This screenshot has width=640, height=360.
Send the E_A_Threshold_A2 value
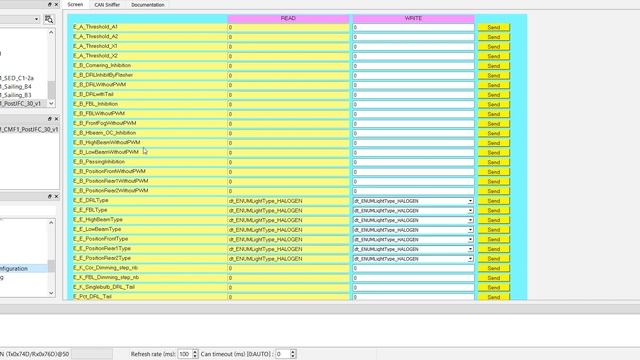pos(493,37)
